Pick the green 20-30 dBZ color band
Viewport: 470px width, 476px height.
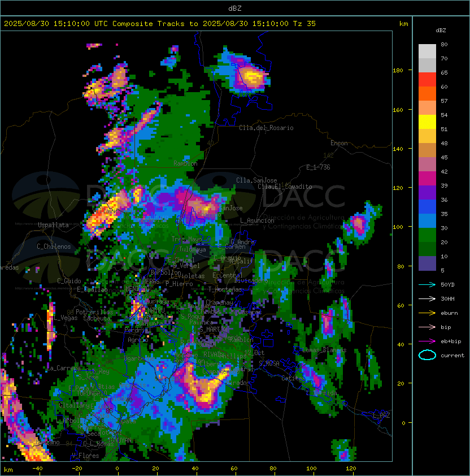pyautogui.click(x=427, y=235)
